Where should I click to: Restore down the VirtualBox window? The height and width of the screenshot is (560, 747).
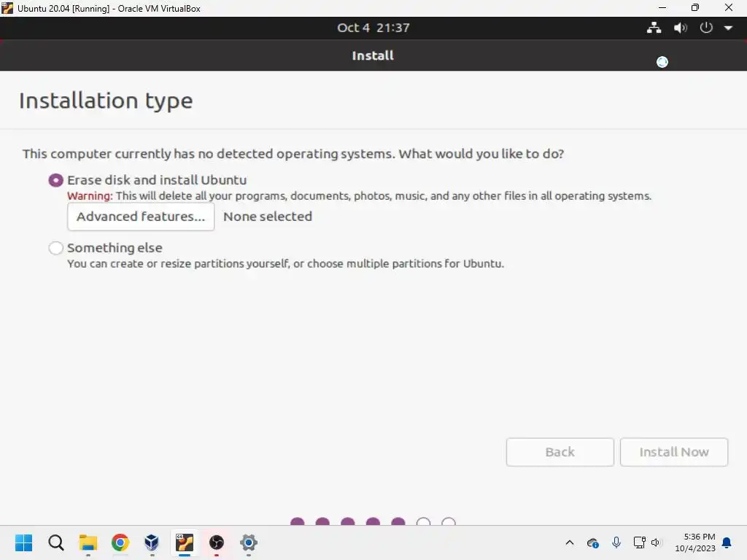point(695,7)
